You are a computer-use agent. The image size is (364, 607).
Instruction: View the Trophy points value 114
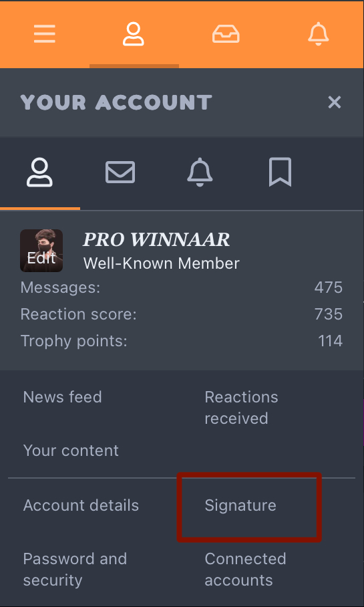(330, 341)
